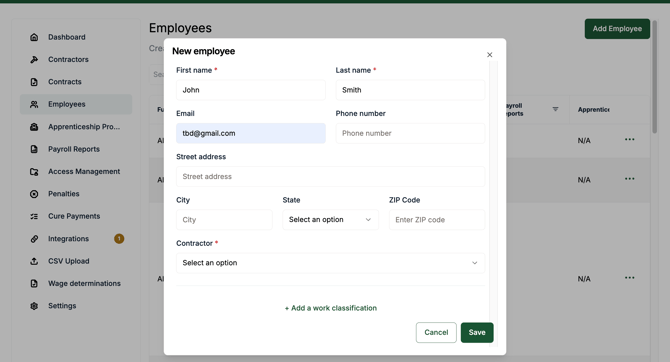Click the page vertical scrollbar
The width and height of the screenshot is (670, 362).
tap(655, 77)
